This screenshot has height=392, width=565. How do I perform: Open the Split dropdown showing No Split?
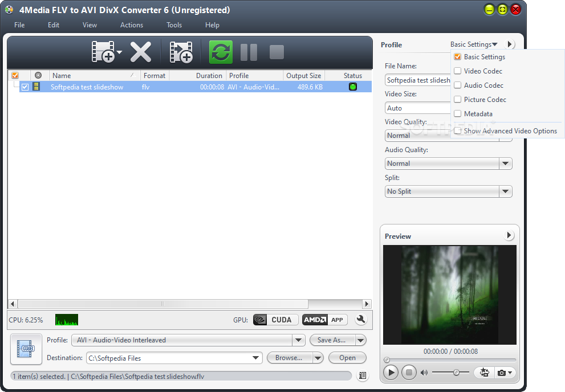[x=448, y=191]
